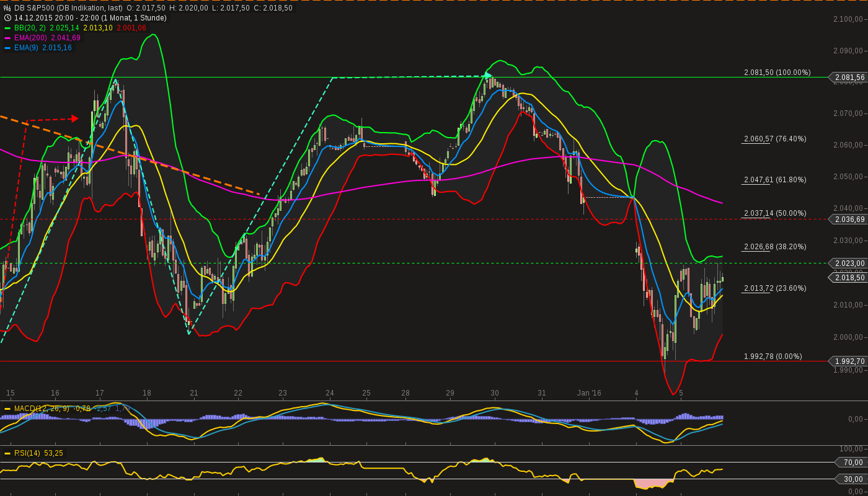868x496 pixels.
Task: Select the blue EMA(9) legend marker
Action: pos(7,48)
